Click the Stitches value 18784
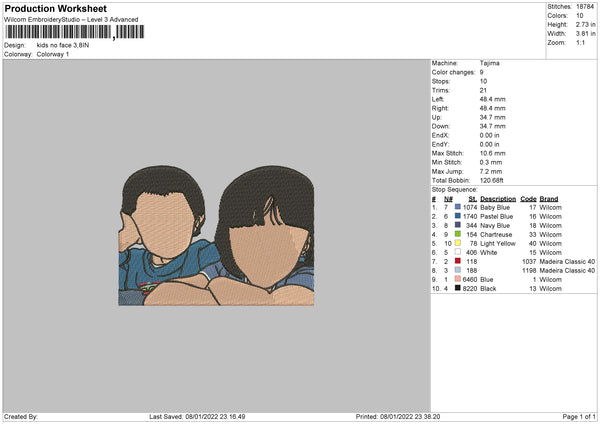 pos(585,7)
